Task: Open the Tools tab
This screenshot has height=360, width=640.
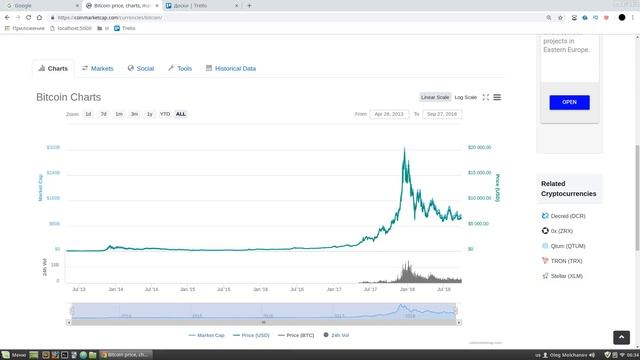Action: [180, 69]
